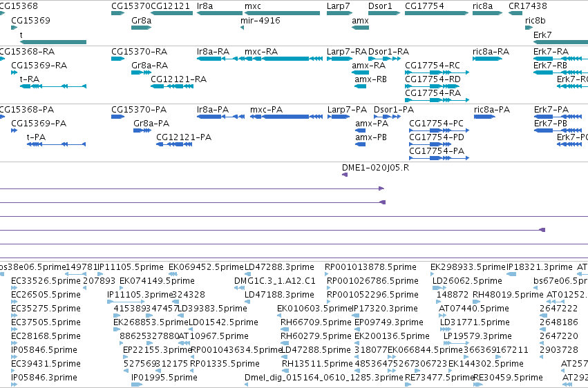Select the mxc-PA protein label
This screenshot has width=588, height=388.
pyautogui.click(x=266, y=109)
